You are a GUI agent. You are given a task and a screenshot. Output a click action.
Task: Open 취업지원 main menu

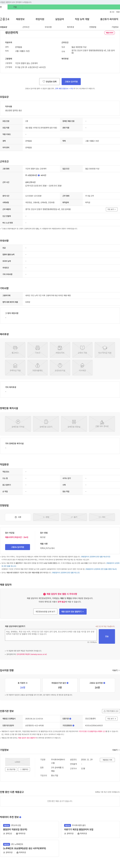pos(40,19)
